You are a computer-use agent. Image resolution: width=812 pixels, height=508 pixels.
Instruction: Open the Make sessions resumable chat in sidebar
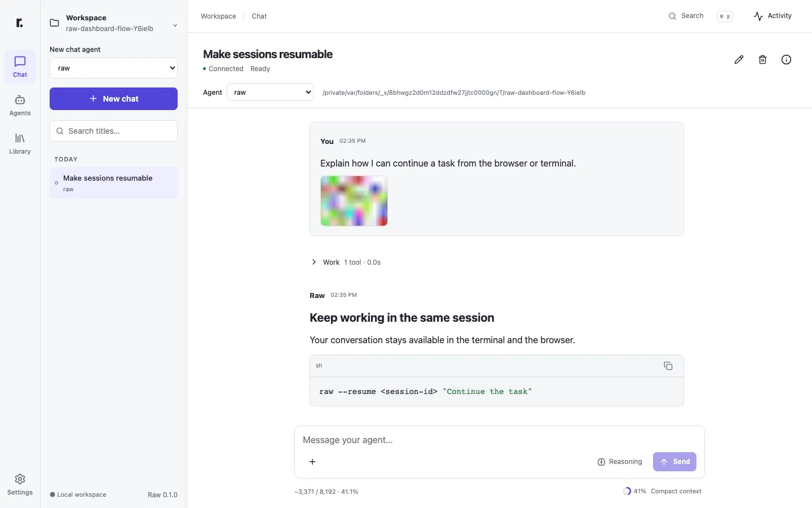pyautogui.click(x=113, y=183)
